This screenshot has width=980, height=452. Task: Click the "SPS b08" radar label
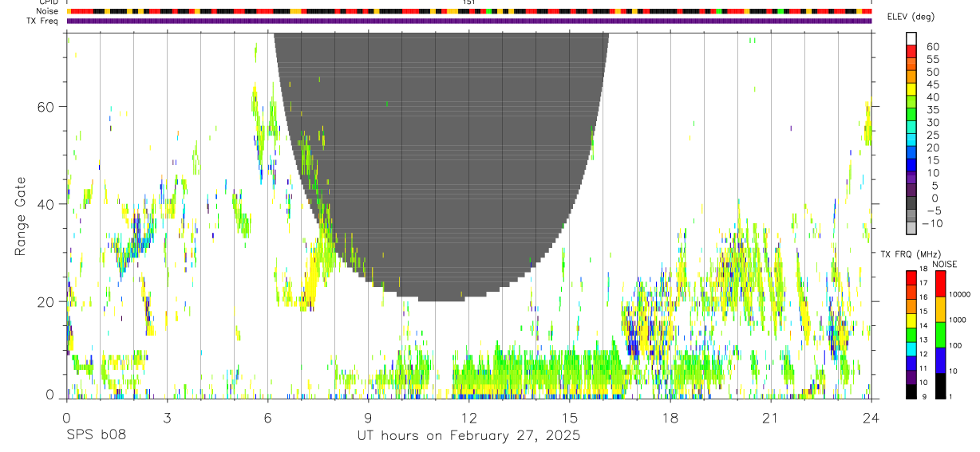tap(96, 436)
